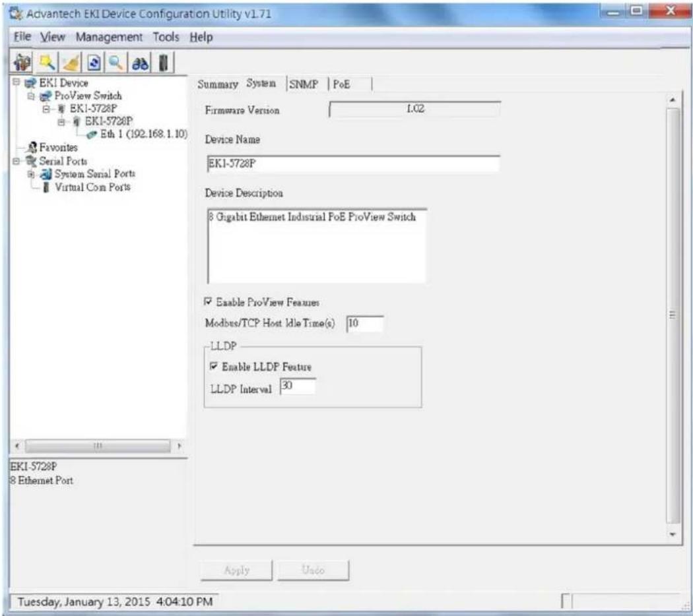Screen dimensions: 693x616
Task: Click the LLDP Interval input field
Action: 298,386
